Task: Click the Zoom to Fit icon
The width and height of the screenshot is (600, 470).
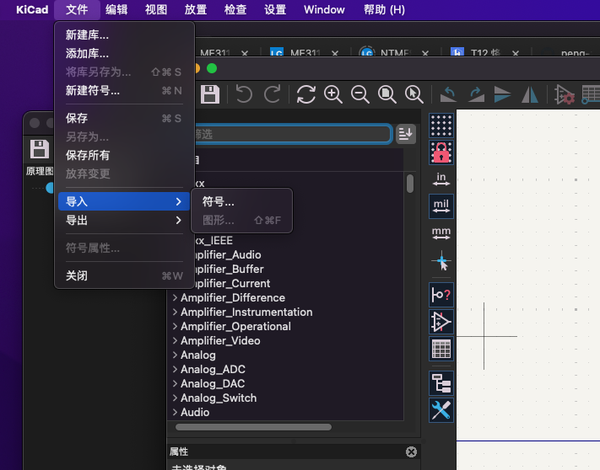Action: coord(387,94)
